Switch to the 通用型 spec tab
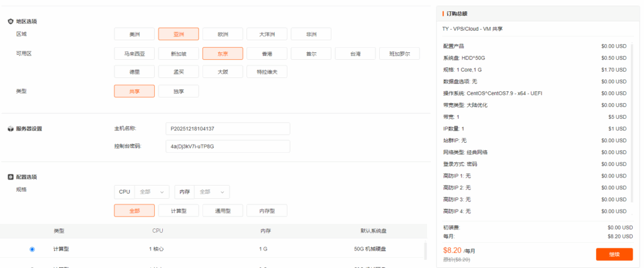 (223, 211)
